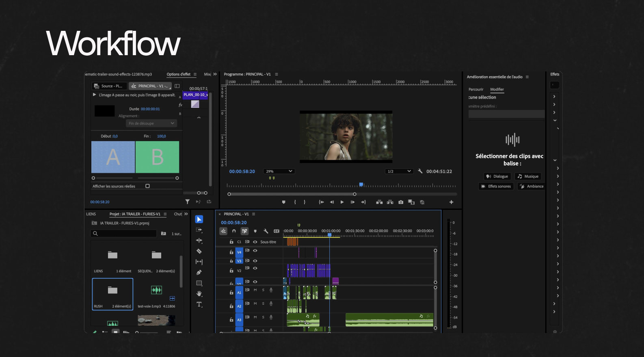
Task: Click the Add Marker icon in Program monitor
Action: 283,202
